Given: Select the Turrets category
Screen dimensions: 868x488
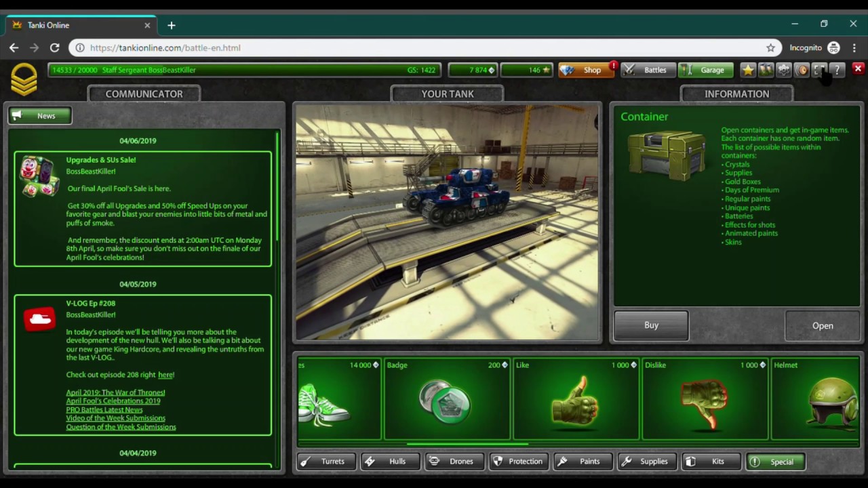Looking at the screenshot, I should tap(326, 462).
